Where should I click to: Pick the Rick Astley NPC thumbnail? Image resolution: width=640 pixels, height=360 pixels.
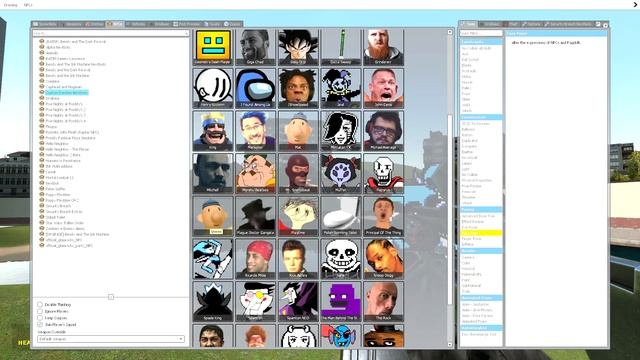coord(298,258)
